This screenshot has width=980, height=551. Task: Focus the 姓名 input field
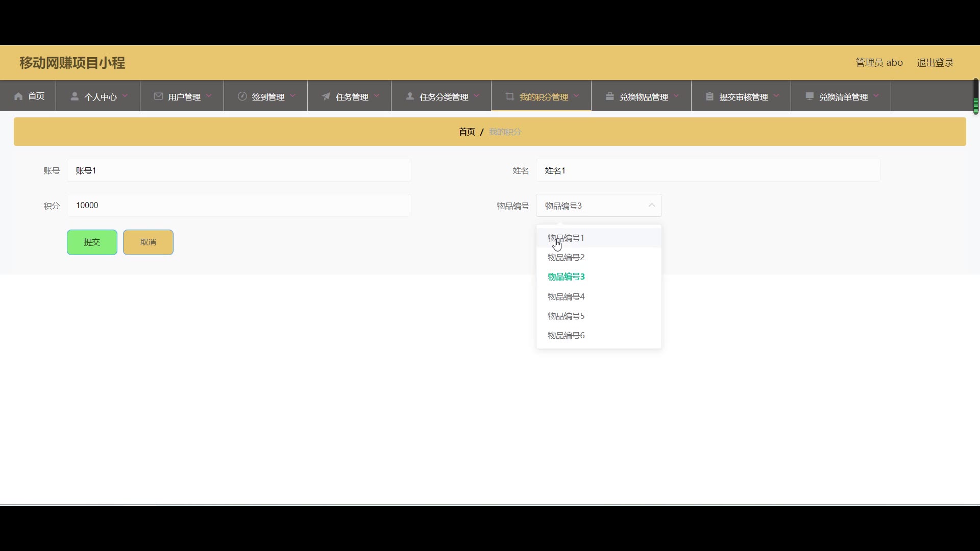pos(708,170)
